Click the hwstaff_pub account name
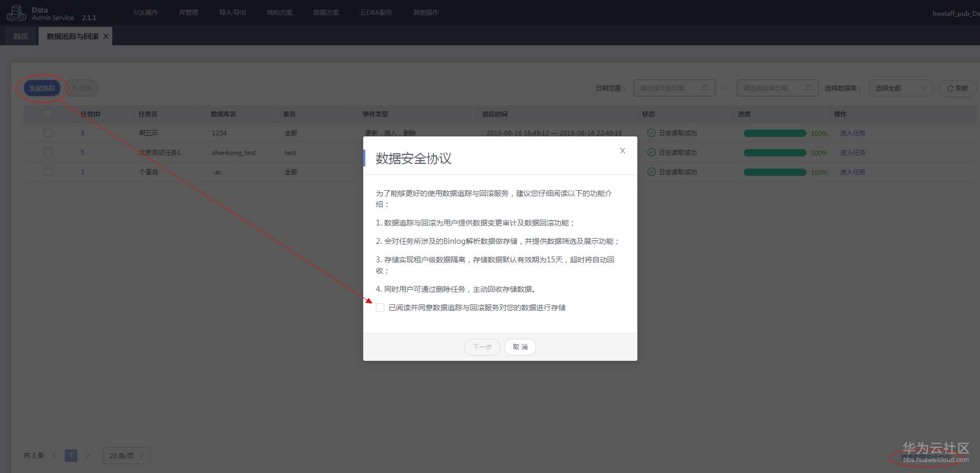 pyautogui.click(x=955, y=13)
